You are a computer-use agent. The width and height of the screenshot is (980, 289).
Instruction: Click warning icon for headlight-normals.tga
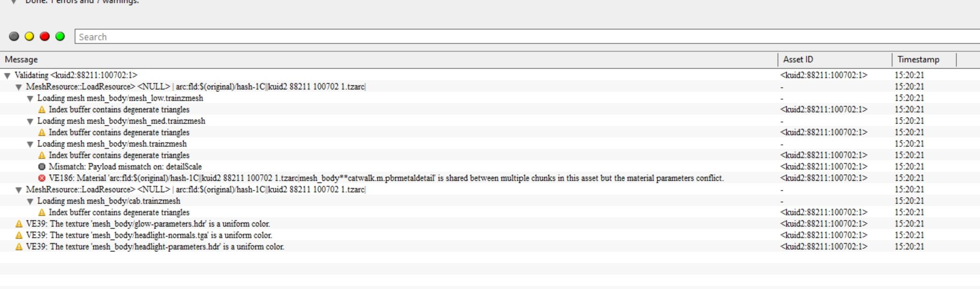point(19,235)
